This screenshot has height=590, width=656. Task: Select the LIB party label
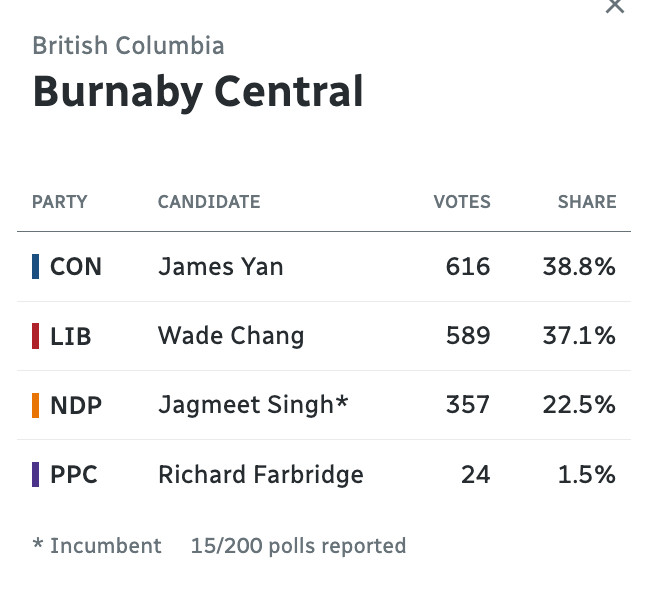pos(70,336)
